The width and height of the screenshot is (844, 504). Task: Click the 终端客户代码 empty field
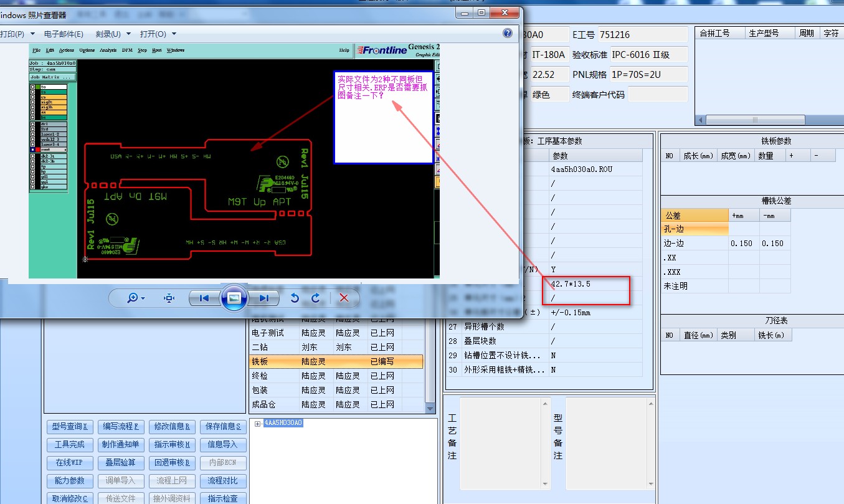[658, 95]
